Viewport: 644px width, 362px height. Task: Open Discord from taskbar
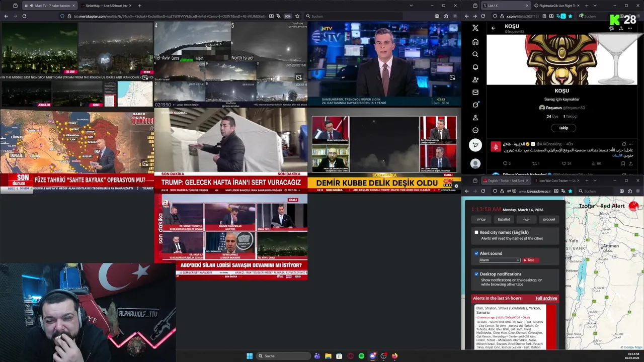372,356
